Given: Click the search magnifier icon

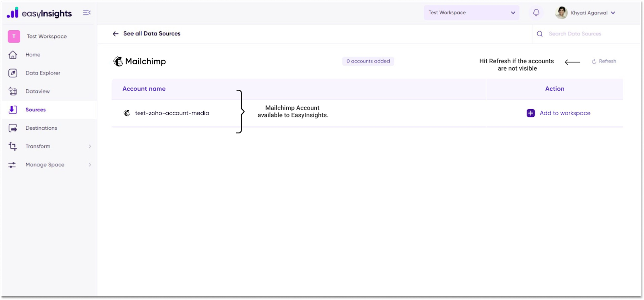Looking at the screenshot, I should (x=540, y=34).
